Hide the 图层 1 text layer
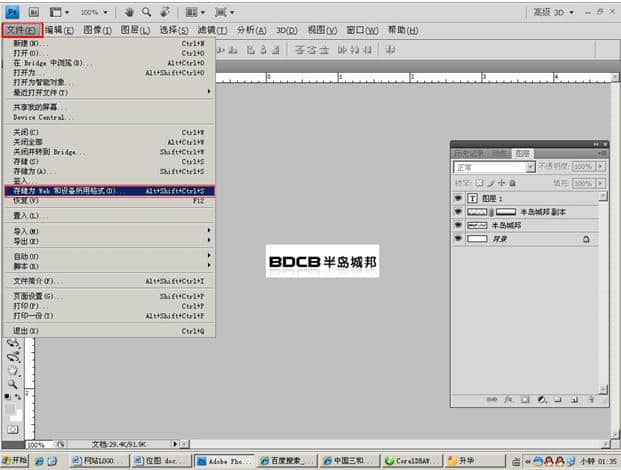The image size is (621, 470). 458,198
